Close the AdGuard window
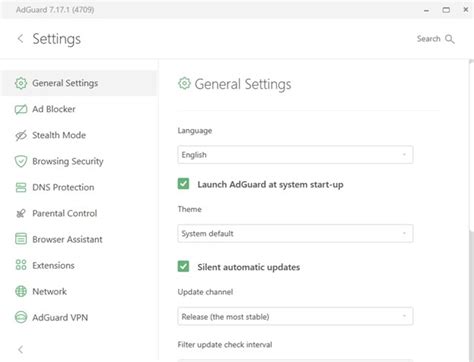The height and width of the screenshot is (362, 474). pyautogui.click(x=466, y=10)
